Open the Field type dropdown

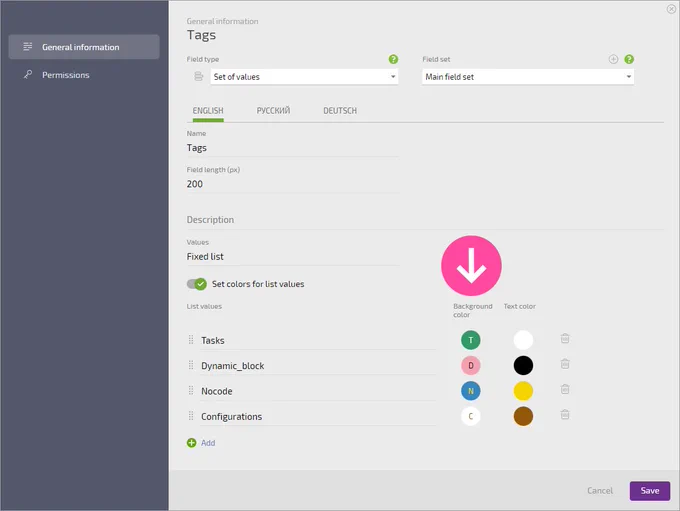pyautogui.click(x=304, y=77)
